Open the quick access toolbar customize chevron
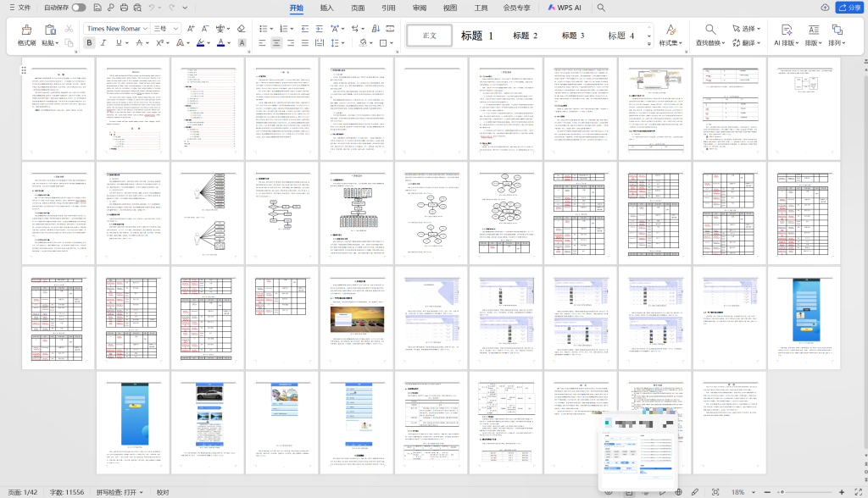The width and height of the screenshot is (868, 498). (185, 8)
